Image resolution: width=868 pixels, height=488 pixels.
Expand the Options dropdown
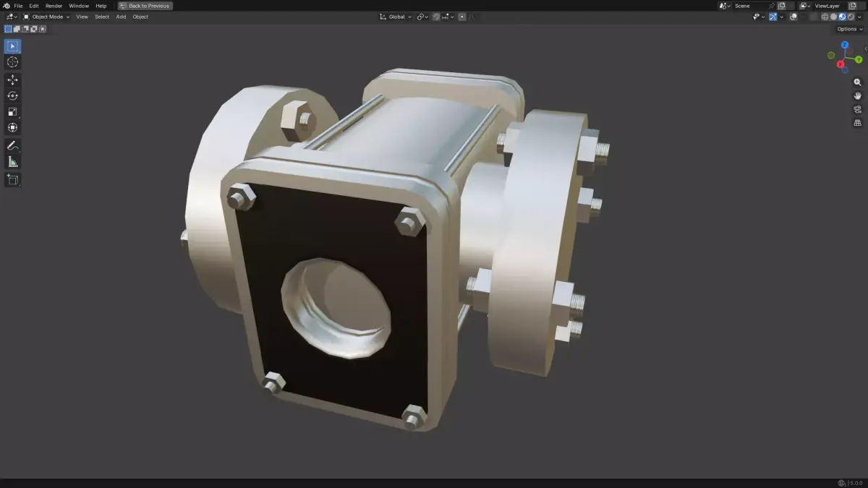click(x=848, y=29)
